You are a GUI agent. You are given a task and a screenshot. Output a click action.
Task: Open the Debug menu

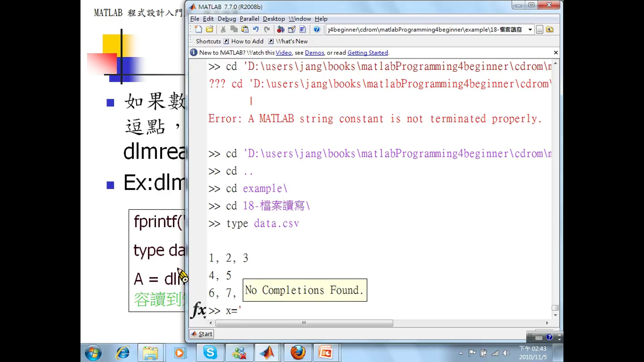226,19
